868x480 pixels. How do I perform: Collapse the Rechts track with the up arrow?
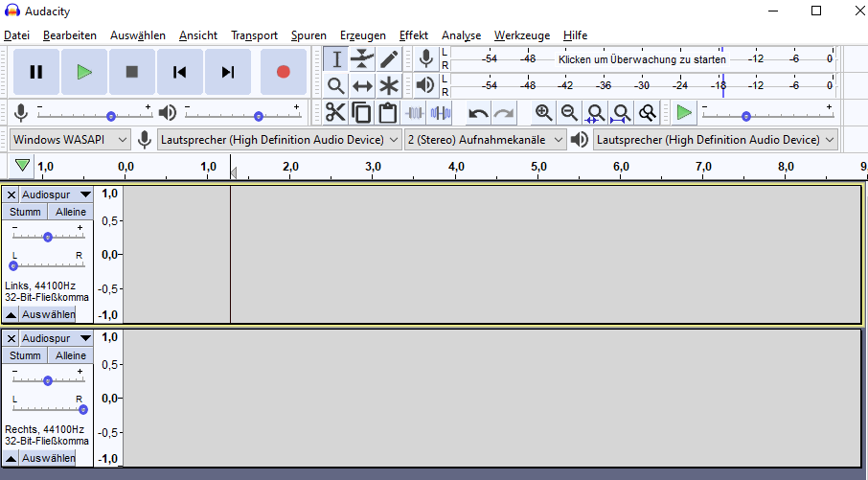tap(11, 458)
